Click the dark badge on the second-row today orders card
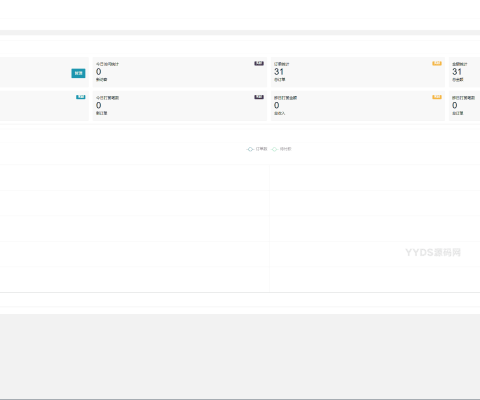 point(259,97)
